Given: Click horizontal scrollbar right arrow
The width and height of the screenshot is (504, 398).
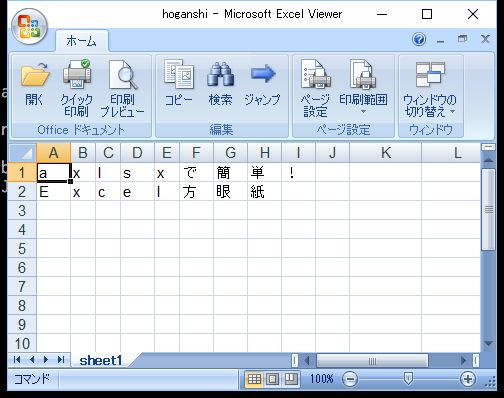Looking at the screenshot, I should [x=463, y=360].
